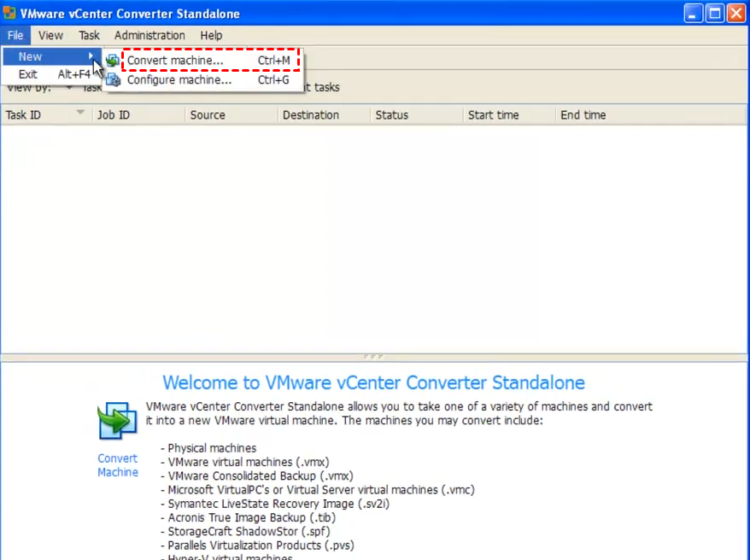750x560 pixels.
Task: Open the 'View by' dropdown
Action: pyautogui.click(x=68, y=87)
